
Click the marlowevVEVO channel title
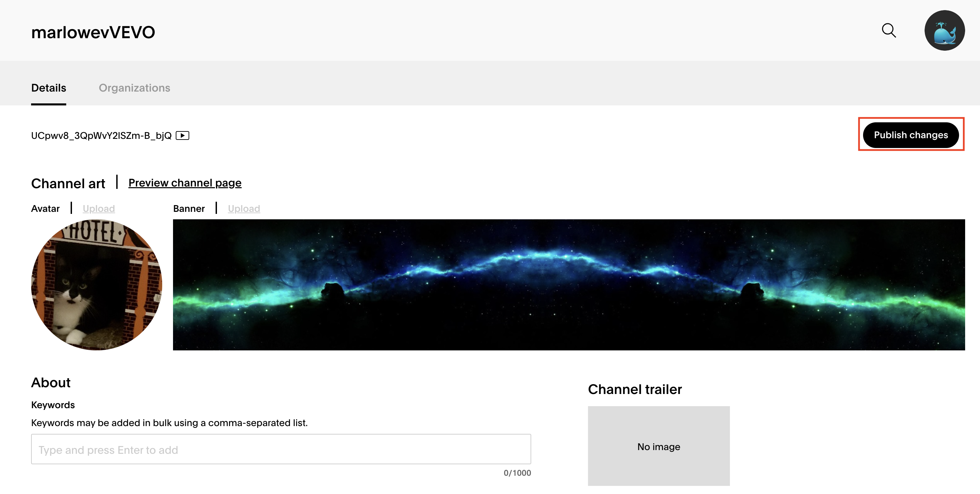pos(93,32)
